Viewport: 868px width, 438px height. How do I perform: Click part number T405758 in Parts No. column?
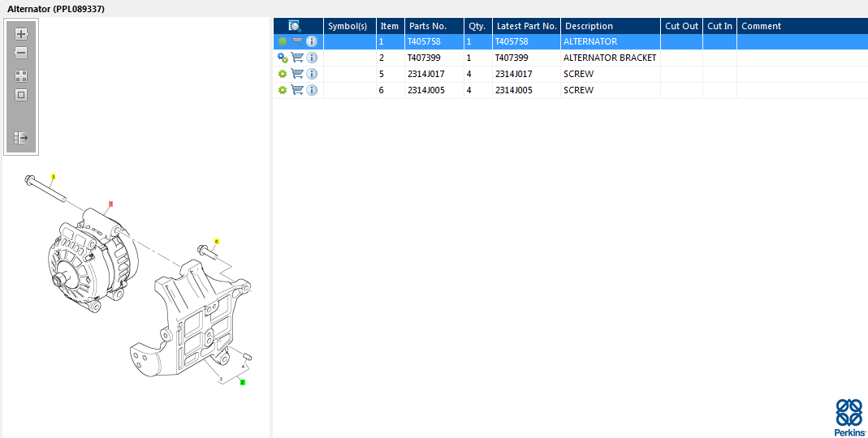[x=424, y=41]
